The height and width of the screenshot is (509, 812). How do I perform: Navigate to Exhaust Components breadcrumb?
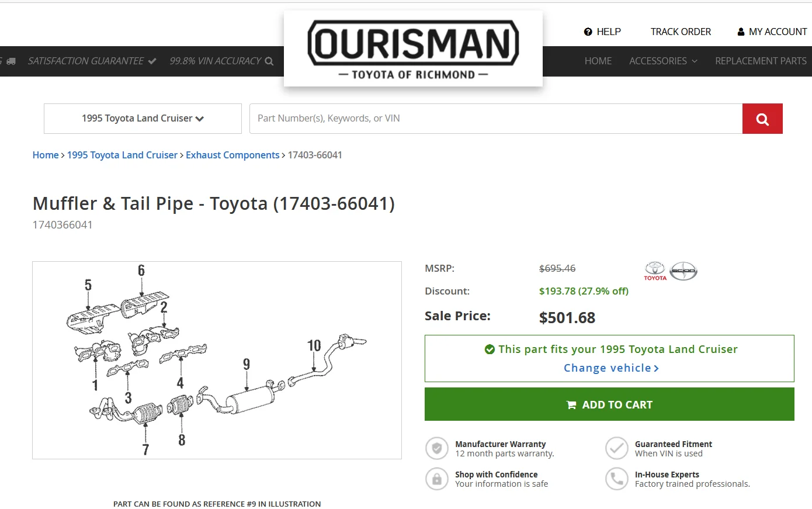click(233, 155)
